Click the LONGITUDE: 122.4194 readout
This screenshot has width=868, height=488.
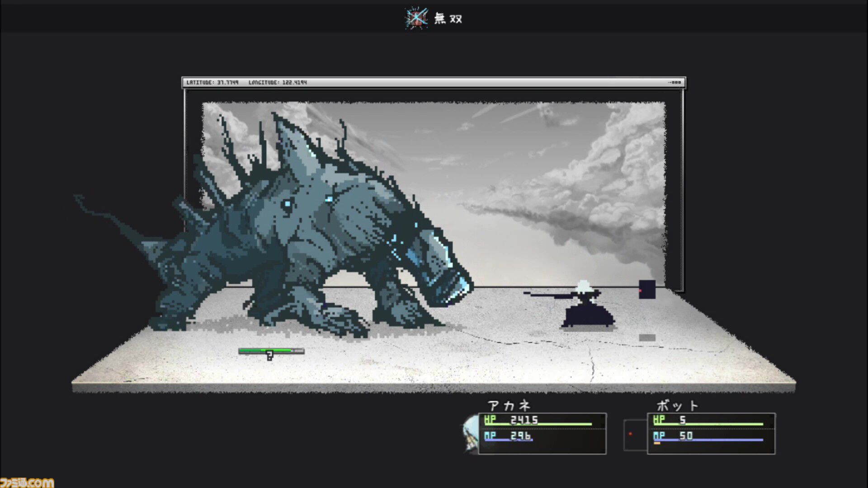point(278,83)
